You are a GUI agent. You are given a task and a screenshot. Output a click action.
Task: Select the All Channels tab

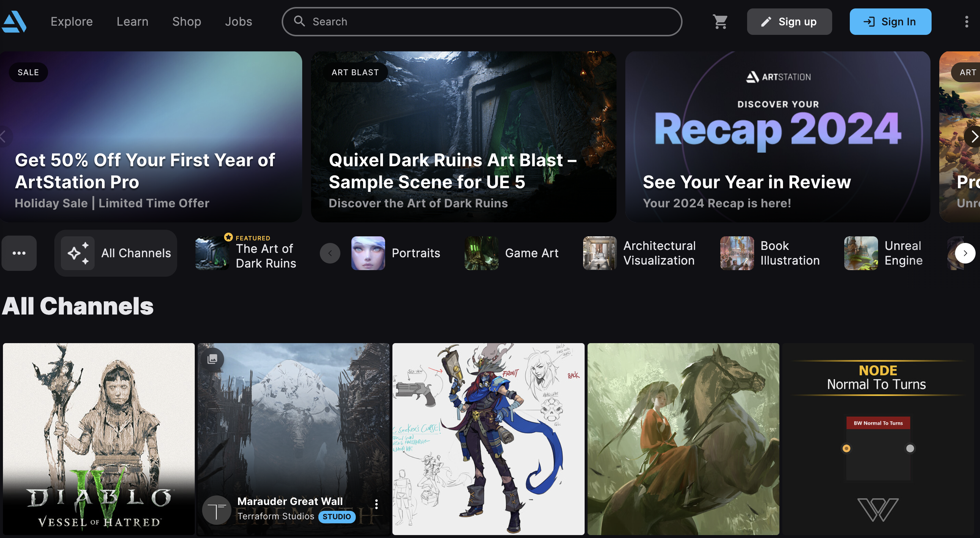pyautogui.click(x=116, y=253)
